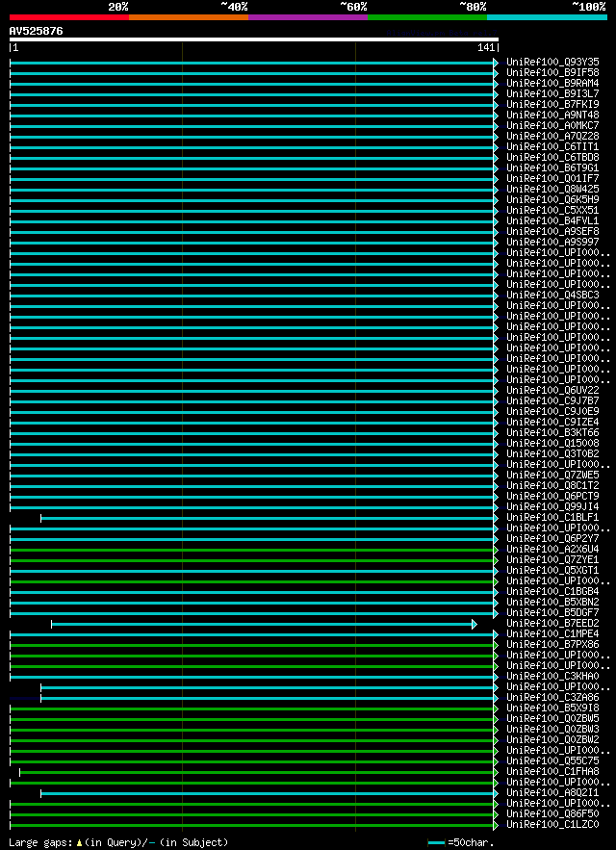Select hit label UniRef100_Q4SBC3
This screenshot has height=850, width=616.
point(552,295)
